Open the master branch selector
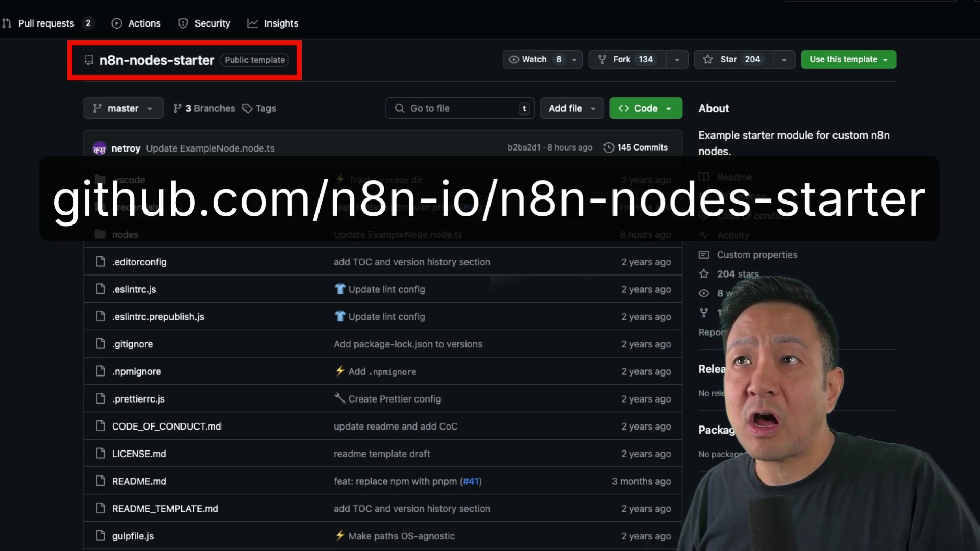Image resolution: width=980 pixels, height=551 pixels. pyautogui.click(x=123, y=108)
